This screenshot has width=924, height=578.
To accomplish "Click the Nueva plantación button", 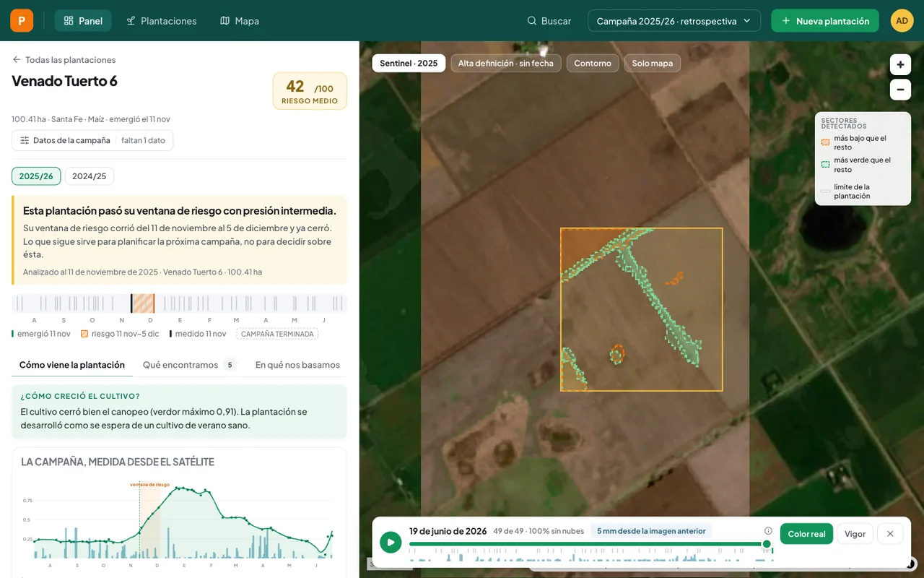I will [825, 21].
